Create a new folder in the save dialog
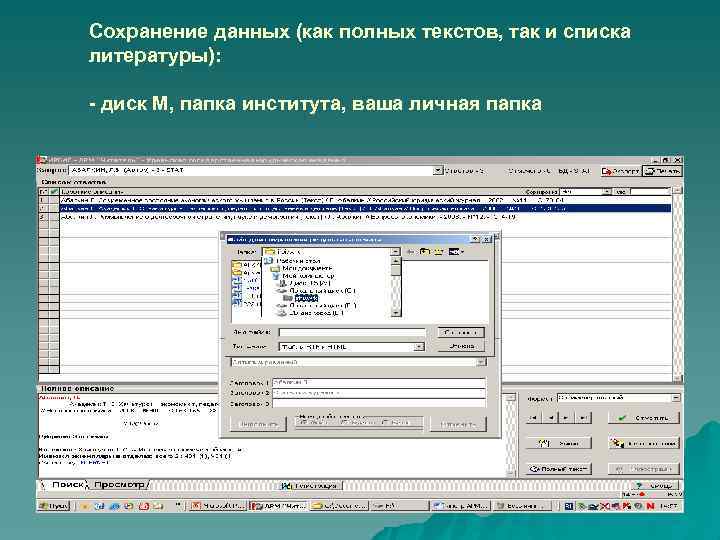This screenshot has height=540, width=720. [x=439, y=252]
